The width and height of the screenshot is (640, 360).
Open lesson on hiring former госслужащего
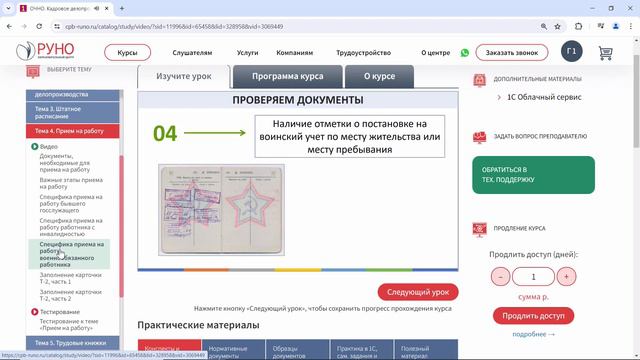coord(71,203)
